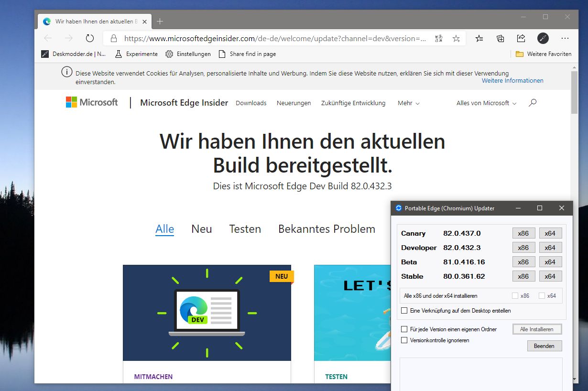Enable 'Versionkontrolle ignorieren' checkbox
This screenshot has height=391, width=588.
[x=404, y=340]
